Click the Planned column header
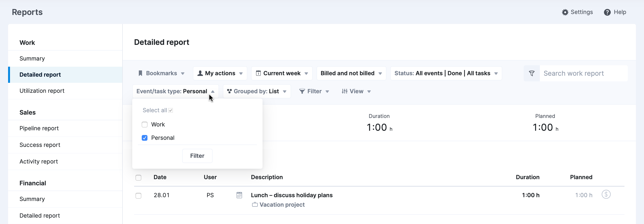This screenshot has height=224, width=644. pyautogui.click(x=581, y=177)
